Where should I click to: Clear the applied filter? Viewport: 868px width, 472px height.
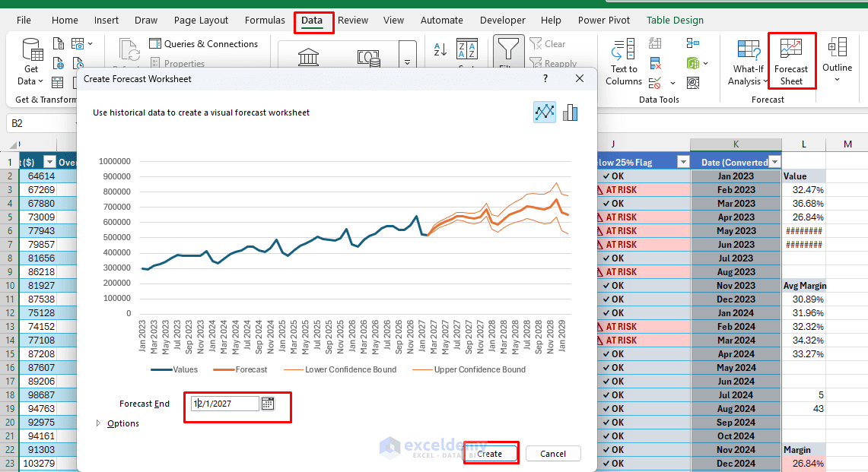pos(548,44)
